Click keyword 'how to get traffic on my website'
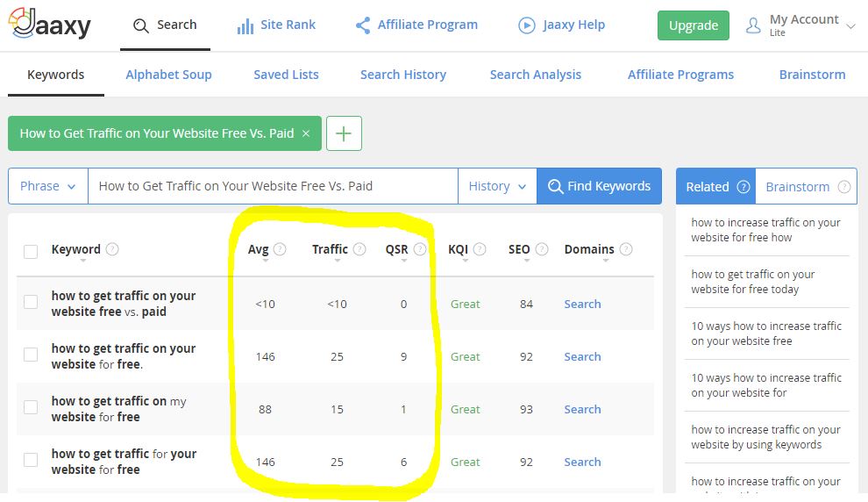The image size is (868, 502). click(x=119, y=409)
